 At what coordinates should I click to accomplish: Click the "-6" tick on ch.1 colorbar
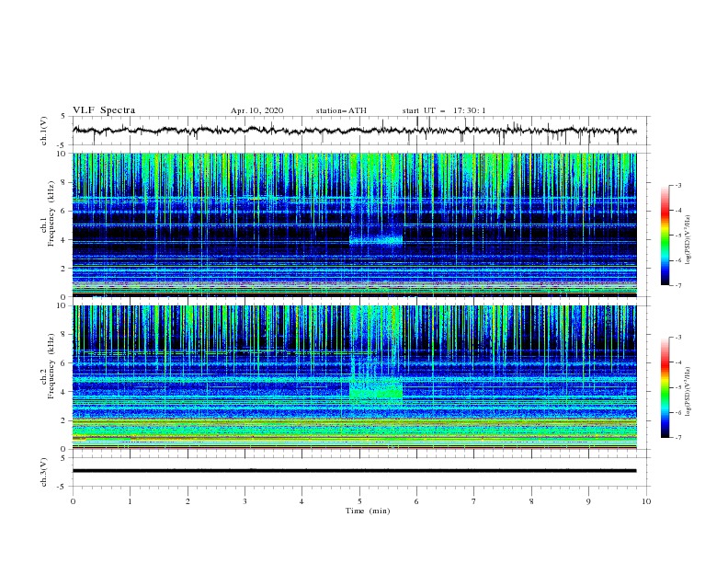point(677,260)
